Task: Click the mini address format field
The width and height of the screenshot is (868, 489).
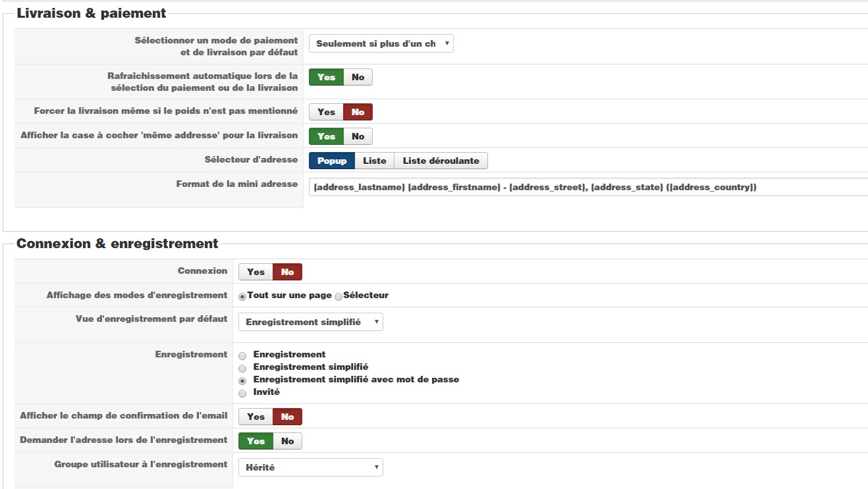Action: (586, 188)
